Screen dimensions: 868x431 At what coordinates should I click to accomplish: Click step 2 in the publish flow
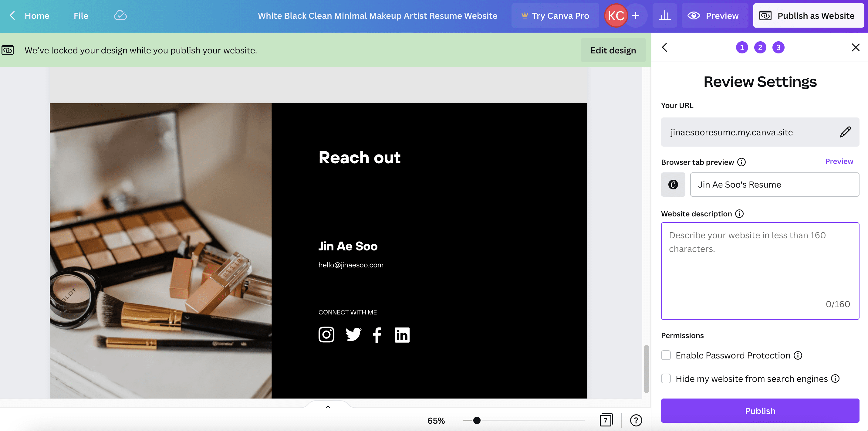tap(760, 47)
